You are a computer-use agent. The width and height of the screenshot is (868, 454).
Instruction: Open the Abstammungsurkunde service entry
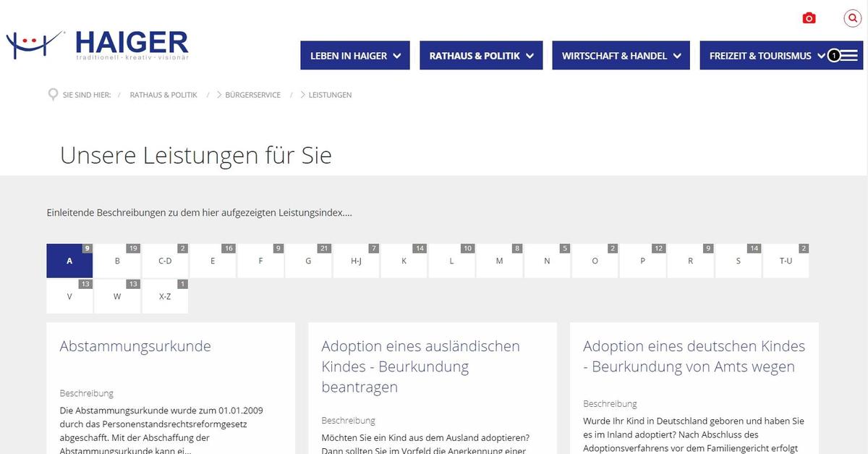point(135,346)
